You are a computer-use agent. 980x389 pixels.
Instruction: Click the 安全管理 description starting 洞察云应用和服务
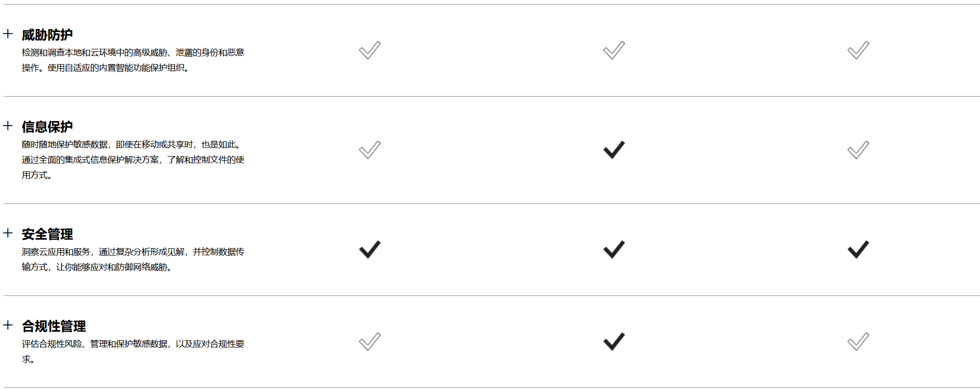[133, 259]
